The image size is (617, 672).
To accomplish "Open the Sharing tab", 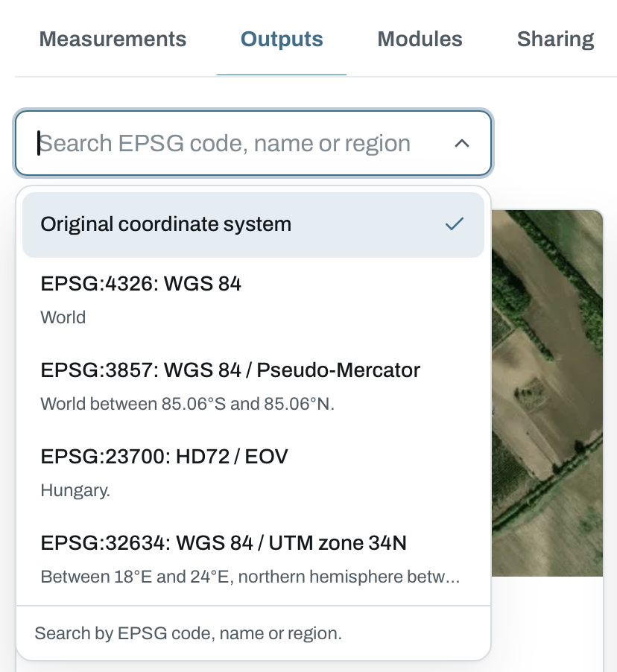I will pos(555,39).
